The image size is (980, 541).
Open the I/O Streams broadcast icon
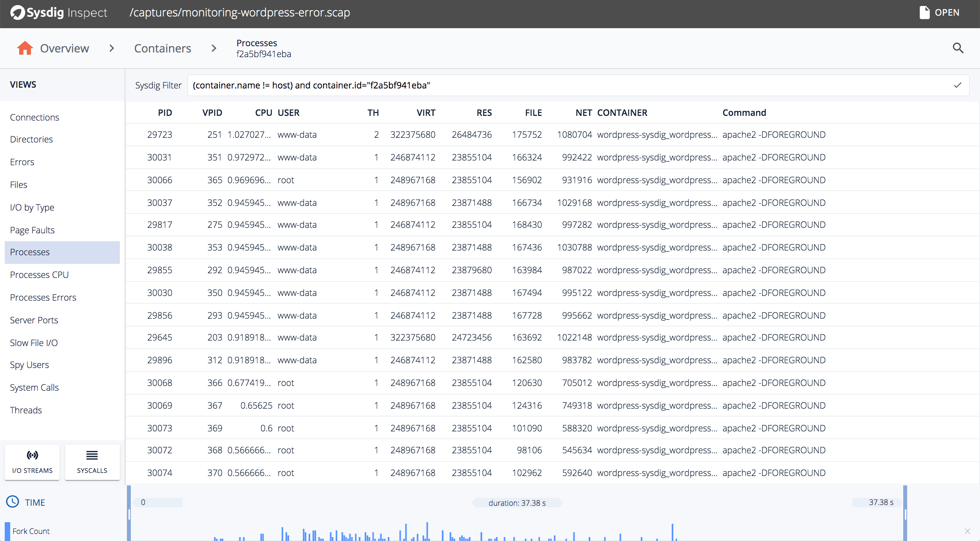(x=32, y=455)
